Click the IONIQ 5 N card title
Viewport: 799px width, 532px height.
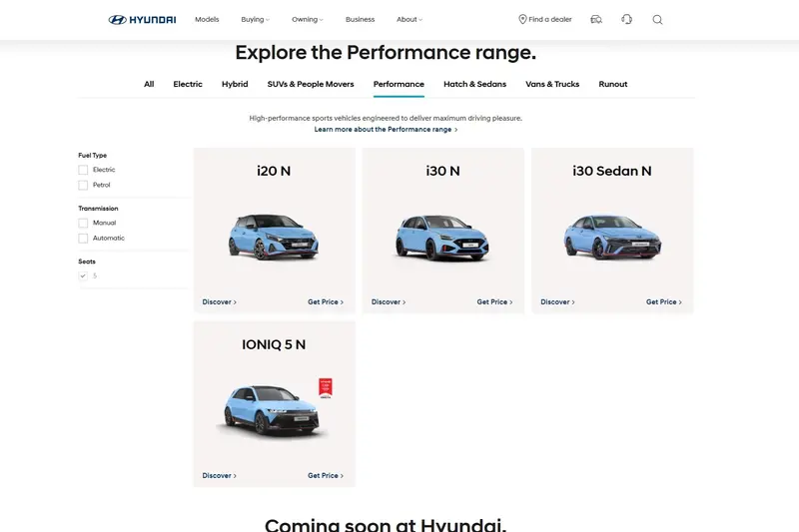coord(274,344)
